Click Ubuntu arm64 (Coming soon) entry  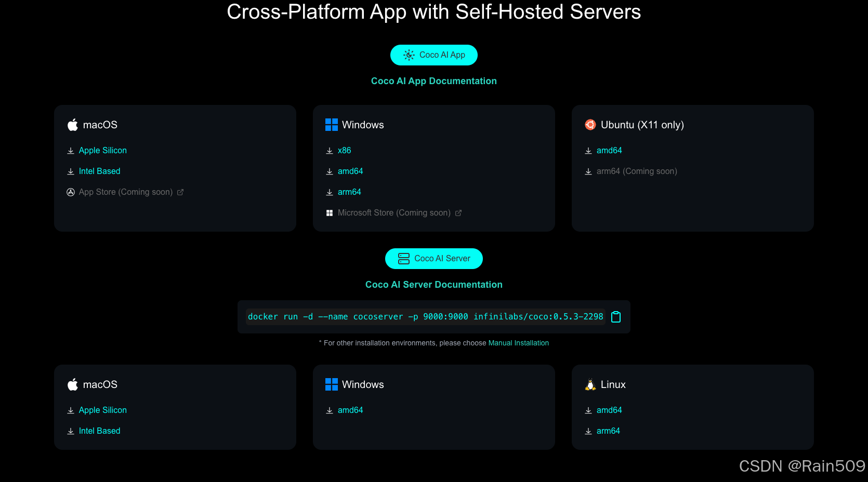tap(637, 171)
